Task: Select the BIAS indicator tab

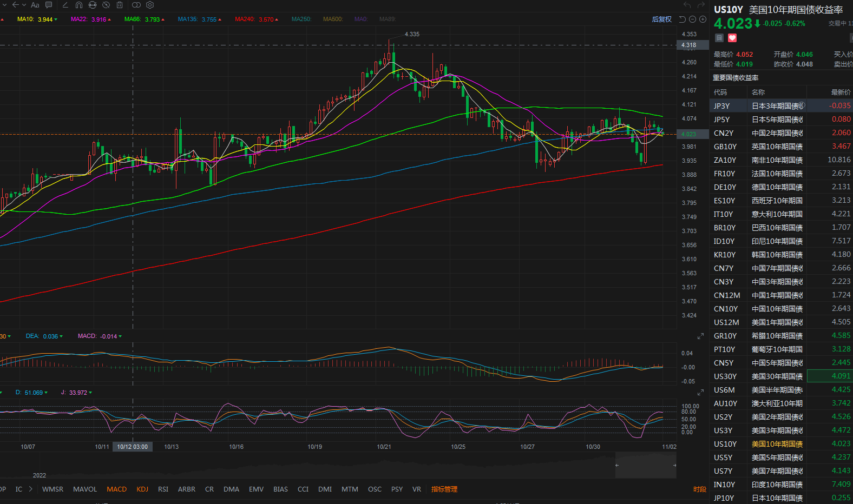Action: point(280,489)
